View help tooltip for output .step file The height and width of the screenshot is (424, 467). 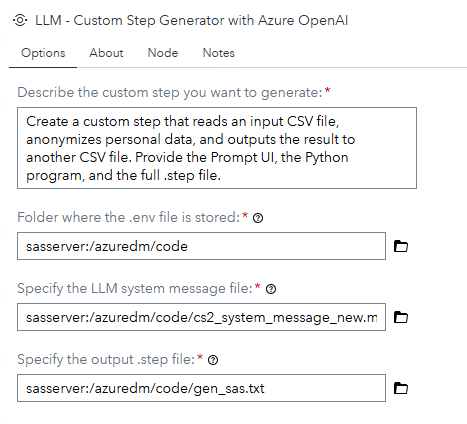(213, 360)
